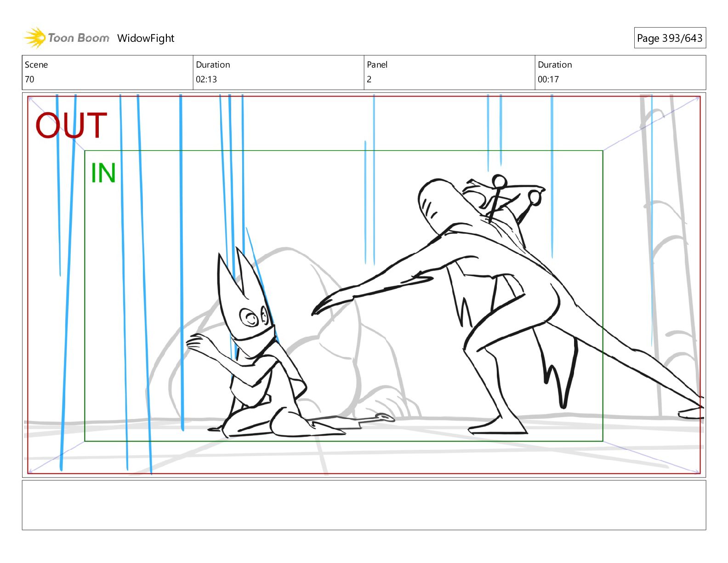Click the green IN camera label
The width and height of the screenshot is (728, 563).
pos(103,173)
